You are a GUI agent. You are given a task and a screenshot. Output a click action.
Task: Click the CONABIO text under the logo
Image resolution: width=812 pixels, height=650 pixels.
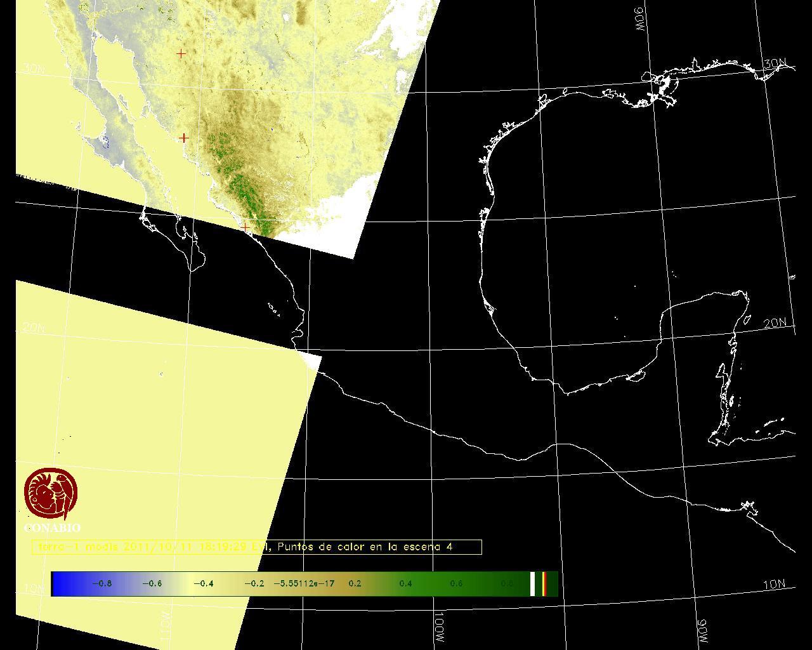click(x=52, y=527)
